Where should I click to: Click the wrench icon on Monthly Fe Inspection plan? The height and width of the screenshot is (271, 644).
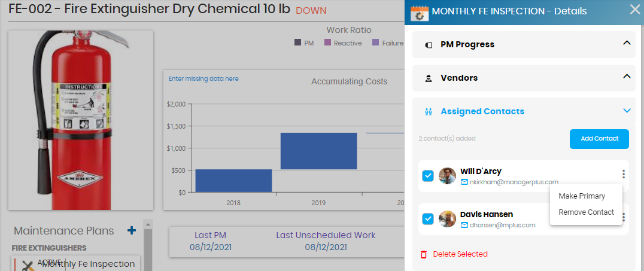click(27, 266)
